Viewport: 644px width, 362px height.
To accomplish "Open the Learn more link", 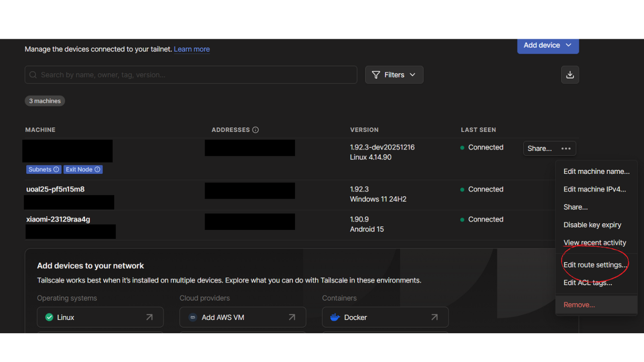I will point(192,49).
